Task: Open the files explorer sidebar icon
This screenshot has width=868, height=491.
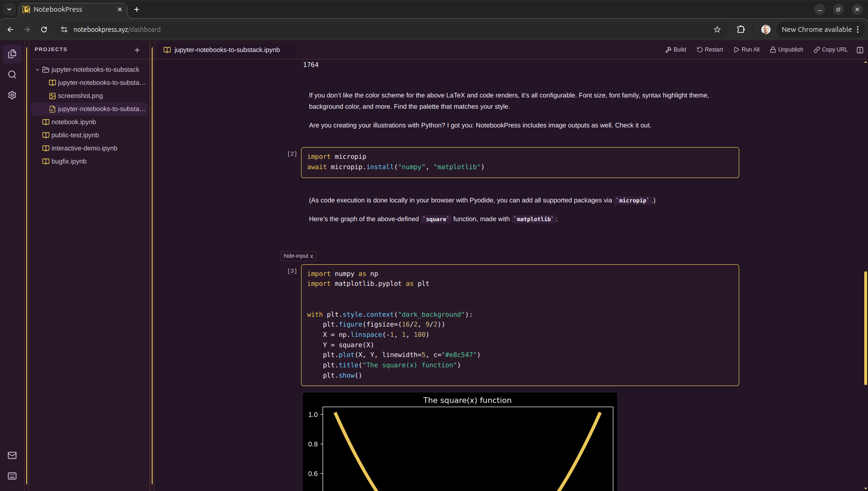Action: 12,54
